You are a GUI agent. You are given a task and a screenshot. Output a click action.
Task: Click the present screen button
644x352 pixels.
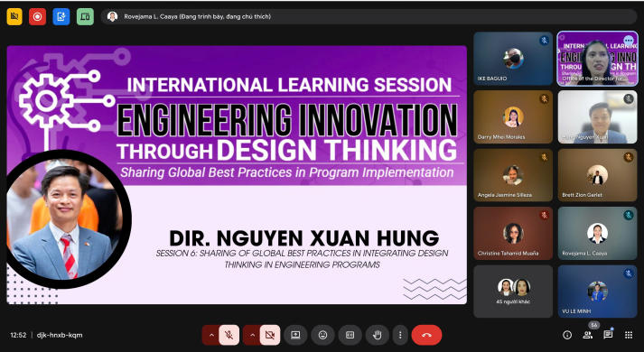pyautogui.click(x=295, y=335)
